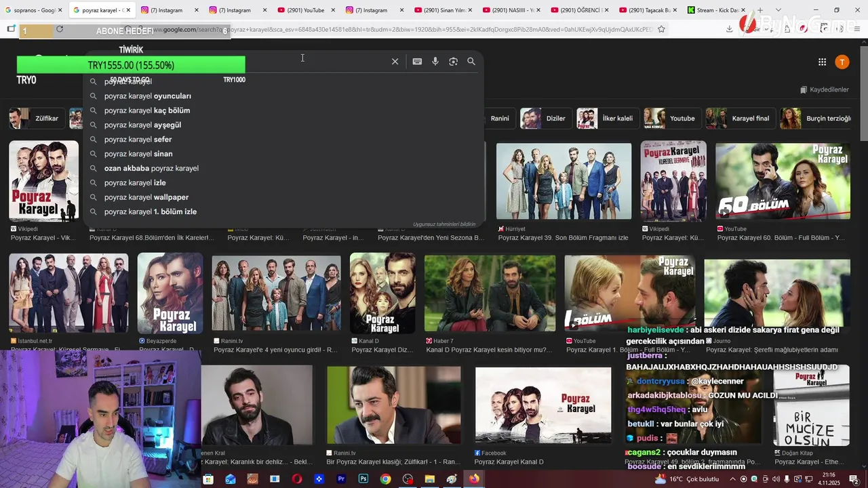Open the browser downloads icon
Viewport: 868px width, 488px height.
pyautogui.click(x=729, y=29)
